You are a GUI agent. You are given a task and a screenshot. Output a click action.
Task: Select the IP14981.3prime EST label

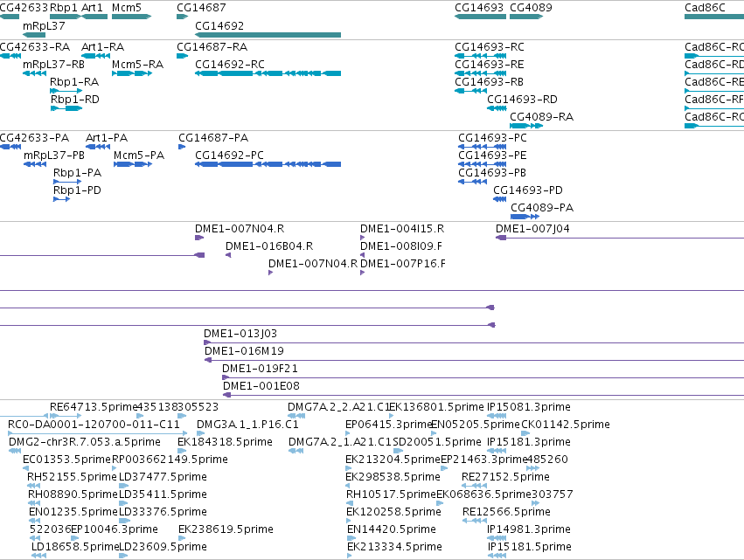529,529
